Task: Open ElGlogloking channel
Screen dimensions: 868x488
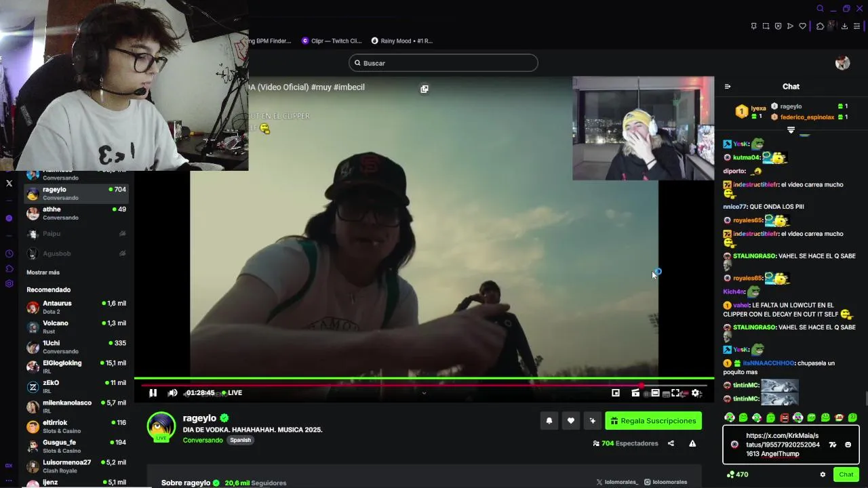Action: 76,367
